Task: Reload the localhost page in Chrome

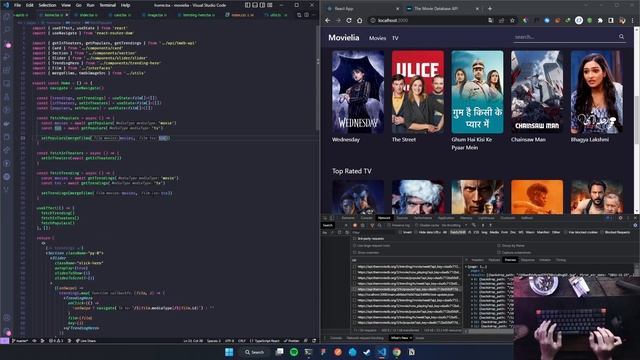Action: pyautogui.click(x=349, y=20)
